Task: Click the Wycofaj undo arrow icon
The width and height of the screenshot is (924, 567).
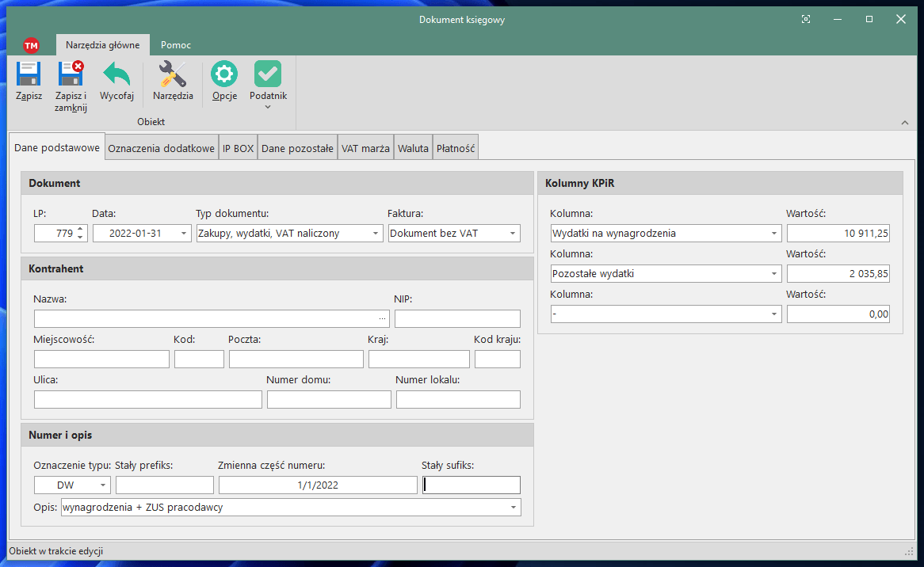Action: point(116,75)
